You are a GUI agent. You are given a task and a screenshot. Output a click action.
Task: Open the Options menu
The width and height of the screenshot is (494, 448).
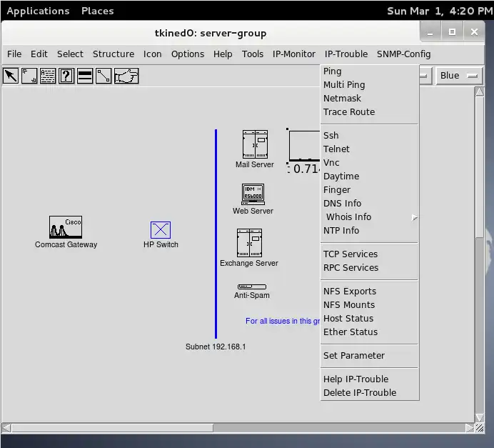pos(188,54)
